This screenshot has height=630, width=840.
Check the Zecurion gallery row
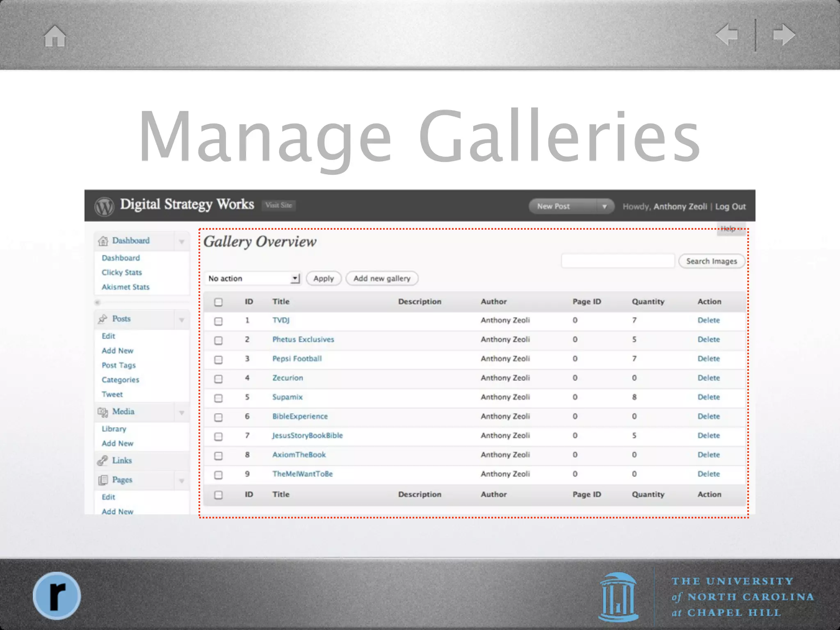[x=218, y=379]
